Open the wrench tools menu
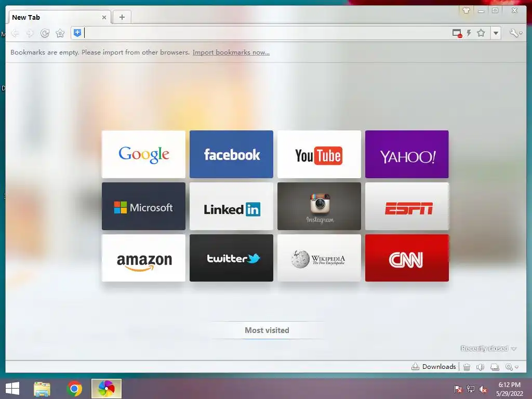 (x=515, y=33)
